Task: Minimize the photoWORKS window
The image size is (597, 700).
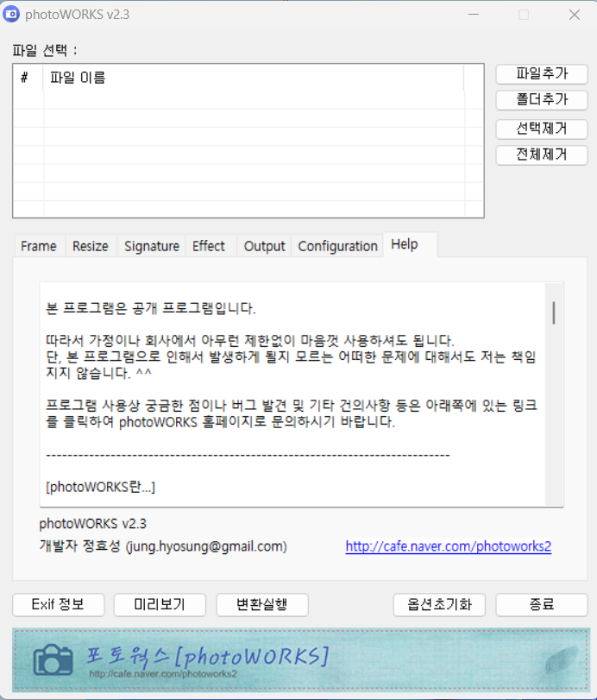Action: pyautogui.click(x=474, y=15)
